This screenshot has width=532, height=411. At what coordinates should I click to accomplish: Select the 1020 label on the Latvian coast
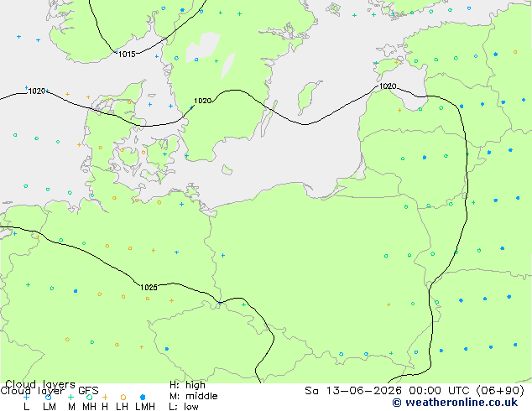point(388,86)
